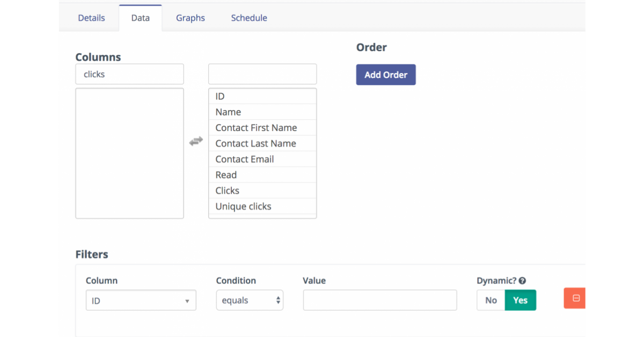
Task: Click the Condition stepper arrows
Action: [278, 300]
